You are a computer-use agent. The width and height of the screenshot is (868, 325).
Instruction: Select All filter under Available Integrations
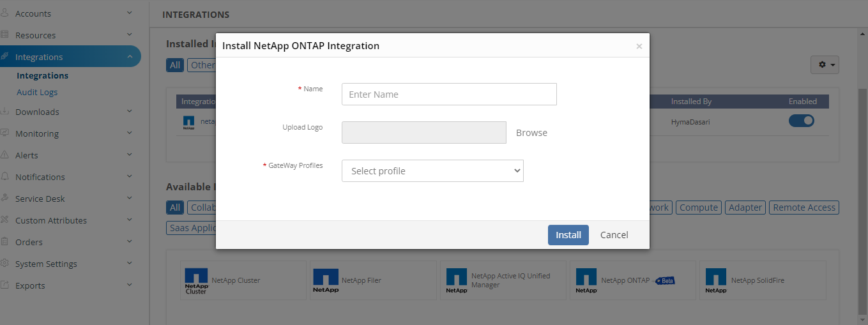click(175, 208)
